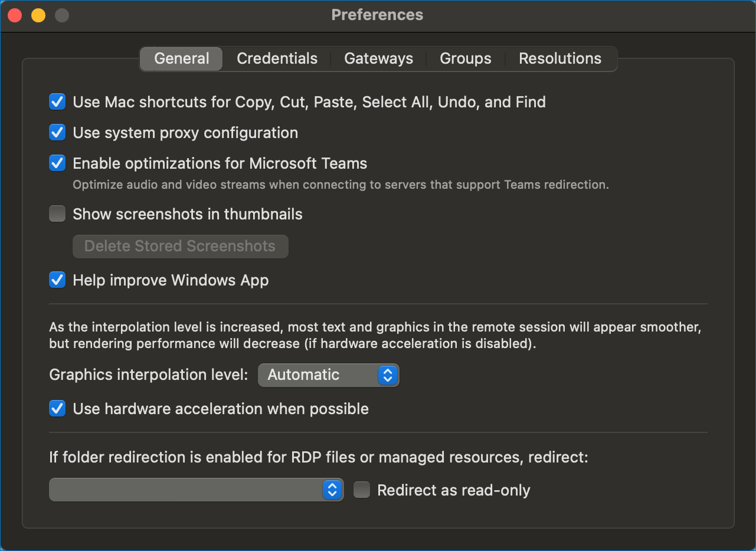Uncheck Help improve Windows App
This screenshot has width=756, height=551.
click(57, 280)
